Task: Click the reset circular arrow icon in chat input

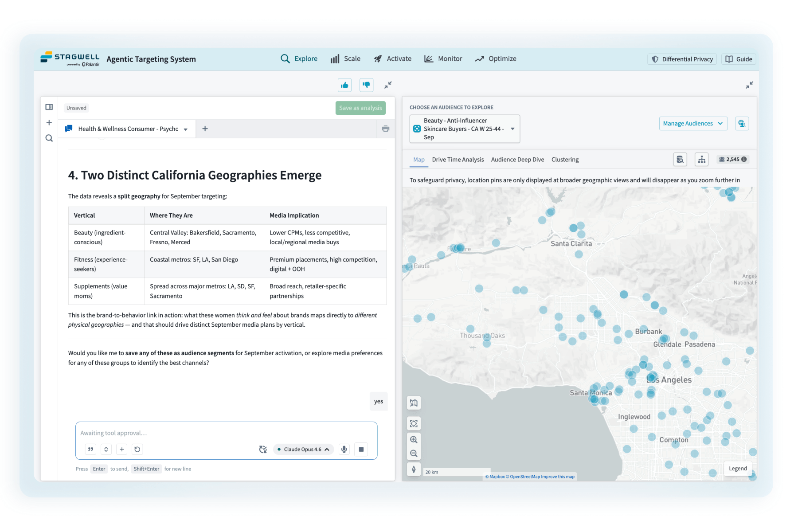Action: tap(137, 449)
